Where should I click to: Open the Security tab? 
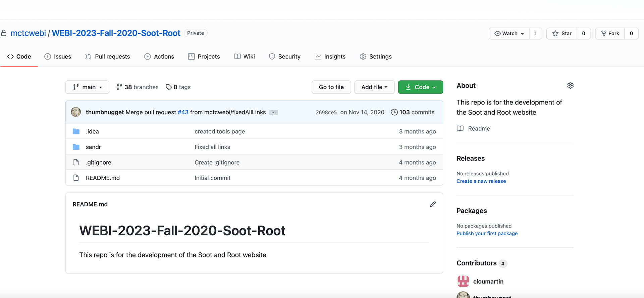tap(285, 56)
